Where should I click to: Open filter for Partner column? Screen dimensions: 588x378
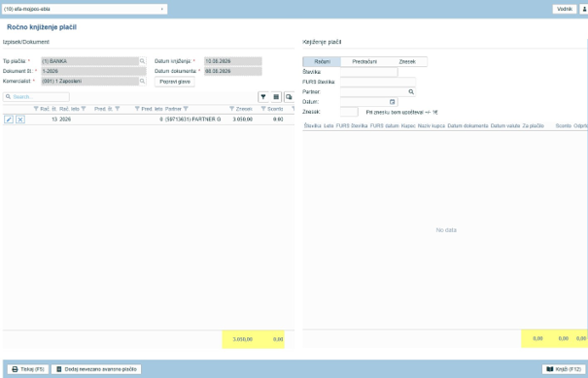click(186, 109)
